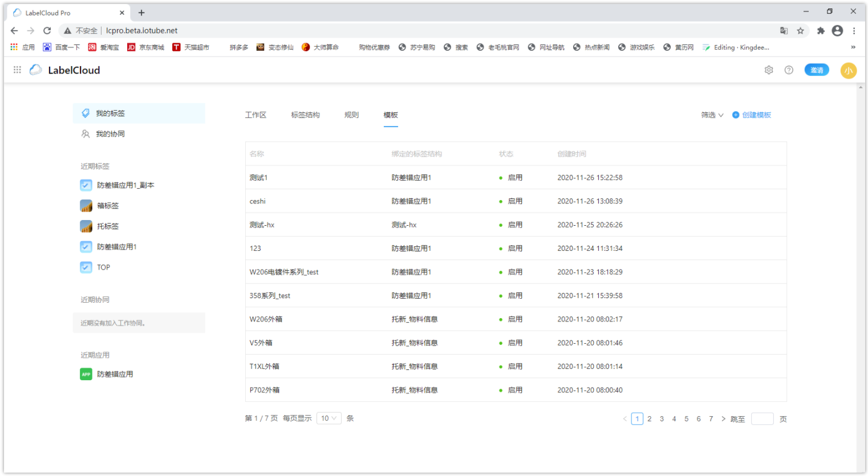The width and height of the screenshot is (868, 476).
Task: Click the browser address bar URL
Action: tap(142, 31)
